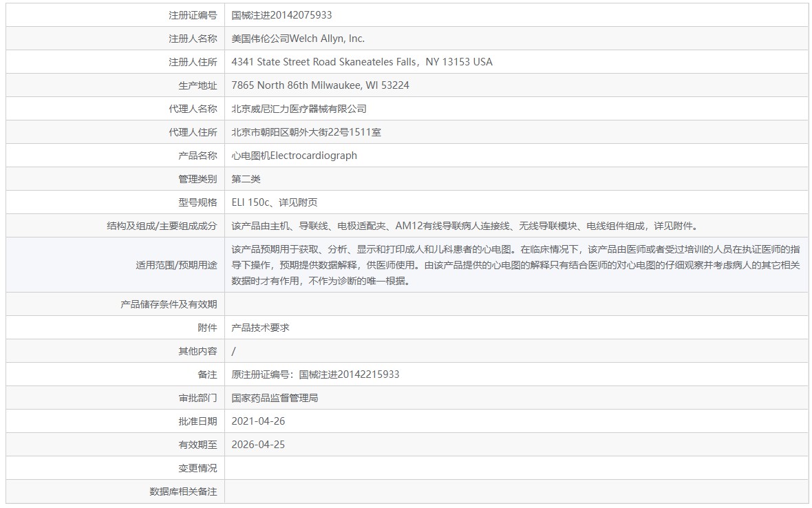The width and height of the screenshot is (812, 508).
Task: Select model value ELI 150c、详见附页
Action: pyautogui.click(x=275, y=202)
